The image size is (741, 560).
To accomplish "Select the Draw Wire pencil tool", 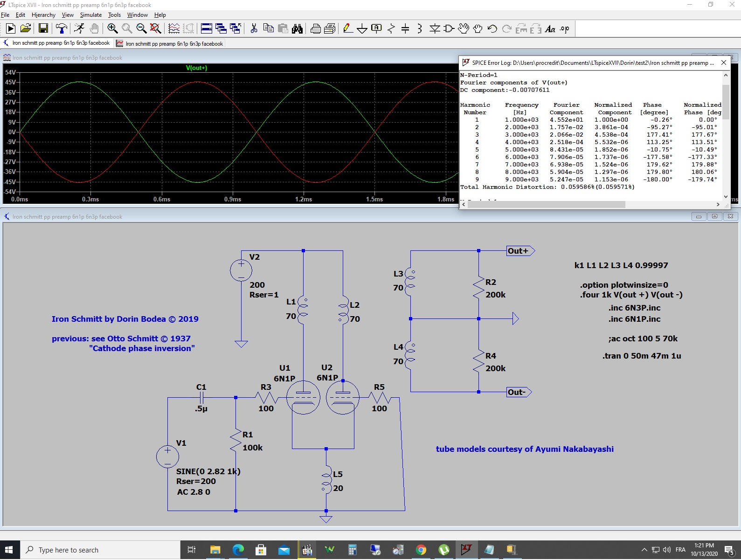I will [x=347, y=29].
